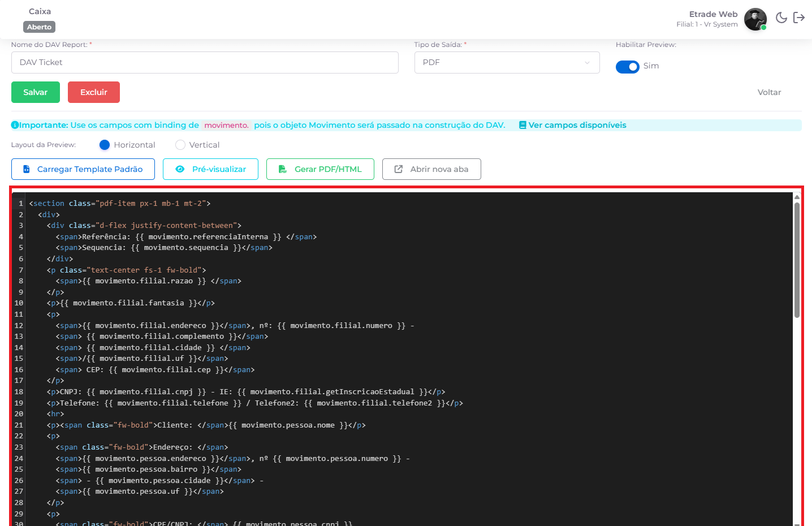This screenshot has height=526, width=812.
Task: Click the book icon beside Ver campos disponíveis
Action: 522,125
